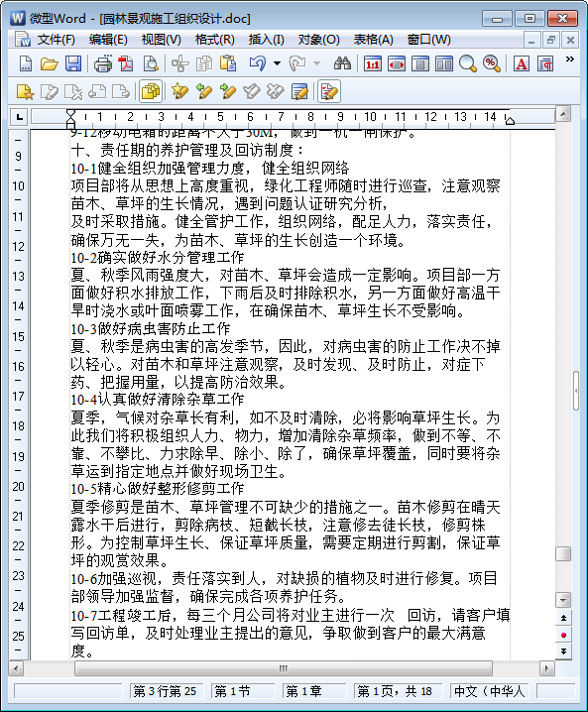This screenshot has width=588, height=712.
Task: Click the browse object dot button
Action: [563, 635]
